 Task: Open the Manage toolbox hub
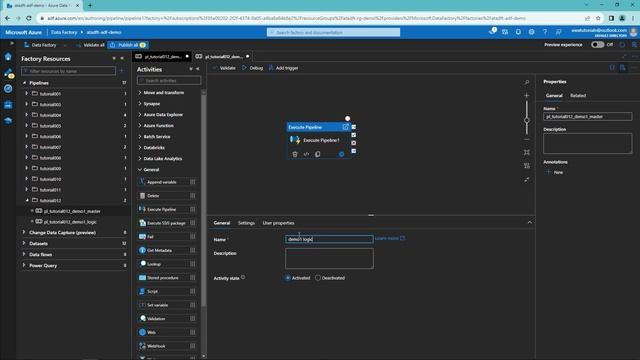[8, 105]
